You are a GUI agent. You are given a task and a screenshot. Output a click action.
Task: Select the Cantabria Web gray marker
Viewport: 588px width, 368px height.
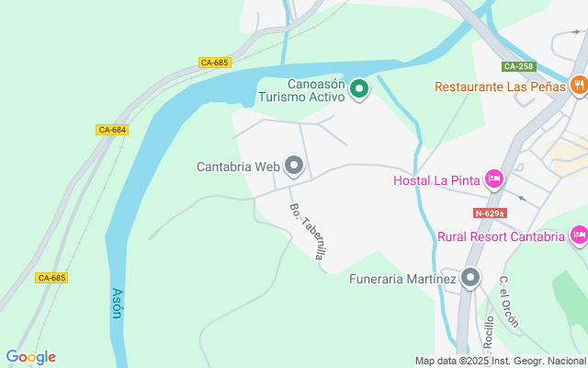(294, 166)
